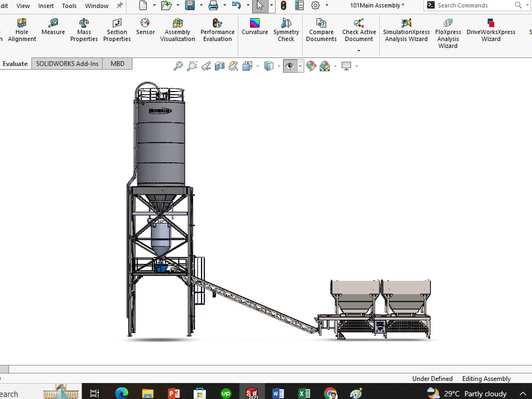Open the Display Style dropdown arrow
532x399 pixels.
coord(278,66)
